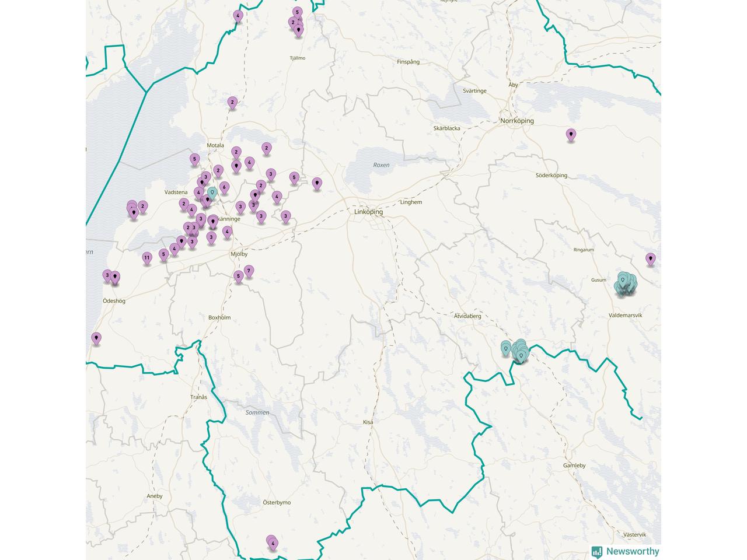Select the Sommen lake label
747x560 pixels.
click(257, 412)
